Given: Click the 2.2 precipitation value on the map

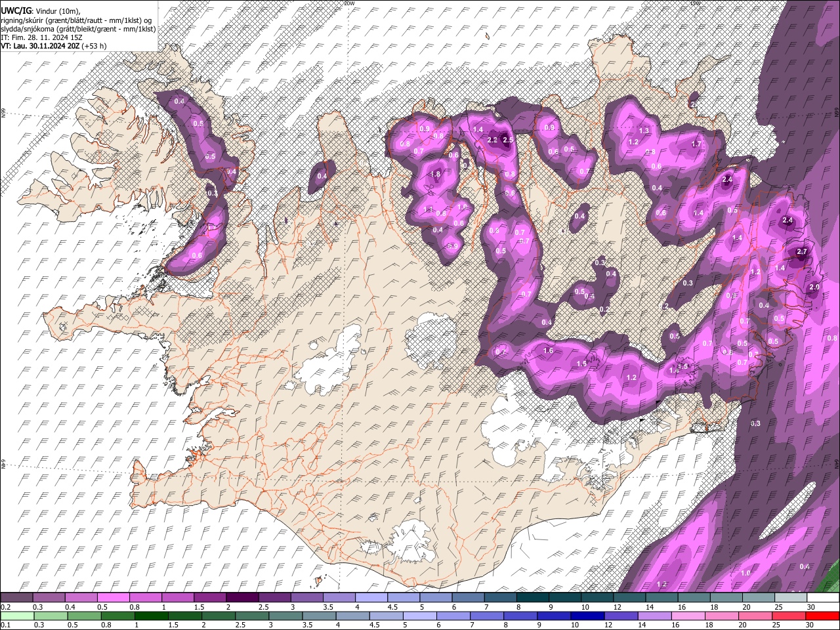Looking at the screenshot, I should tap(492, 140).
